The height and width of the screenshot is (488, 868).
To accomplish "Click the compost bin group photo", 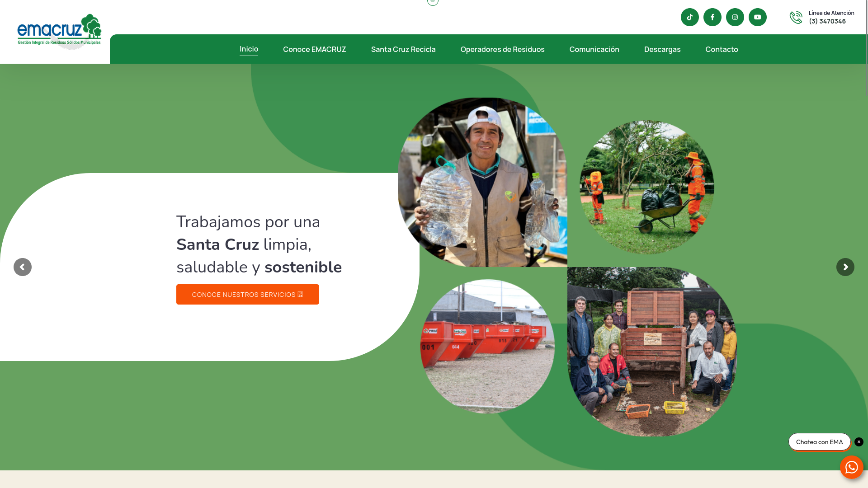I will [x=652, y=352].
